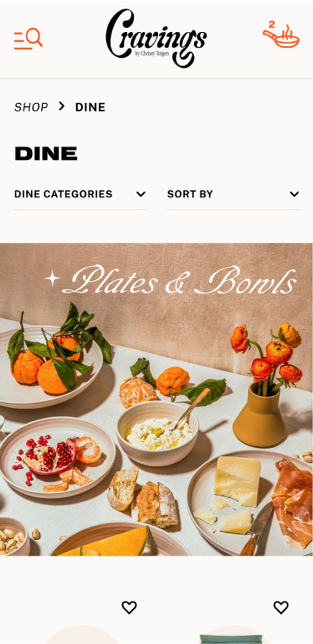313x644 pixels.
Task: Open the menu and search icon
Action: (x=28, y=39)
